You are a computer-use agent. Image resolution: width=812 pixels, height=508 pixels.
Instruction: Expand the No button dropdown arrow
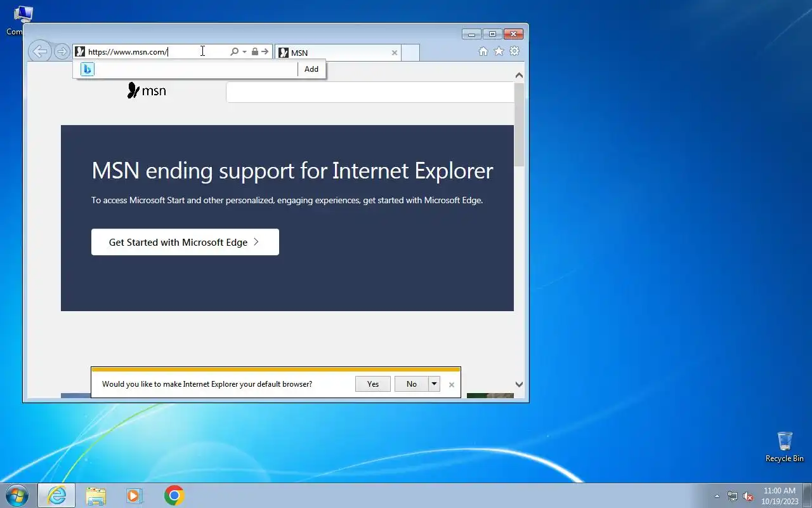(434, 384)
